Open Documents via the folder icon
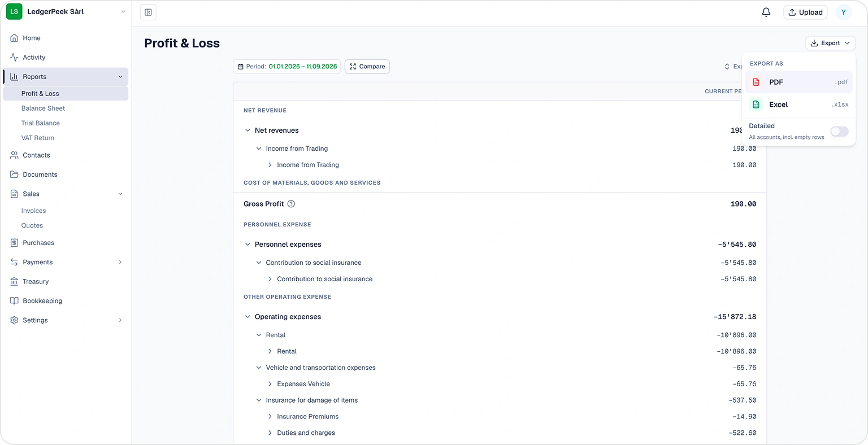 14,174
